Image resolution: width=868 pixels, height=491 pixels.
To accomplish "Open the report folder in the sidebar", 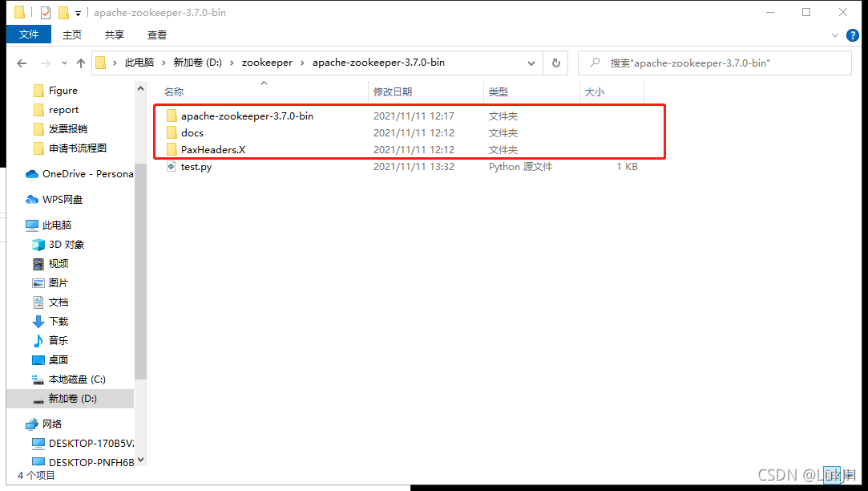I will 63,110.
